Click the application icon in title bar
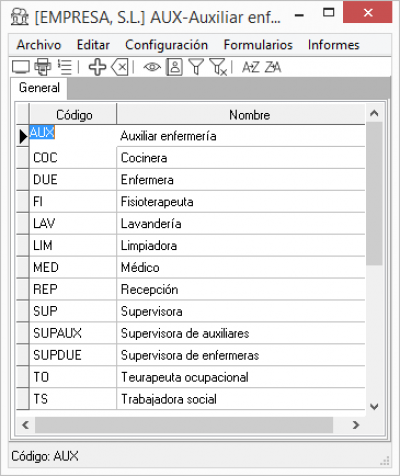The width and height of the screenshot is (400, 476). (x=19, y=16)
